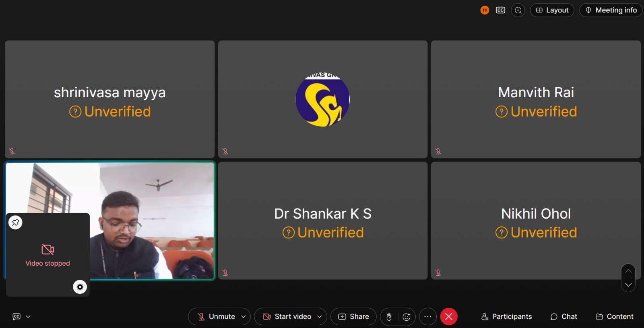Click the orange recording pause indicator
This screenshot has height=328, width=644.
(x=485, y=10)
